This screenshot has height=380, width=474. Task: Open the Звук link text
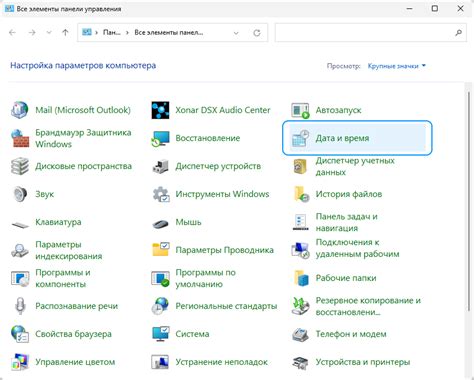pos(45,194)
